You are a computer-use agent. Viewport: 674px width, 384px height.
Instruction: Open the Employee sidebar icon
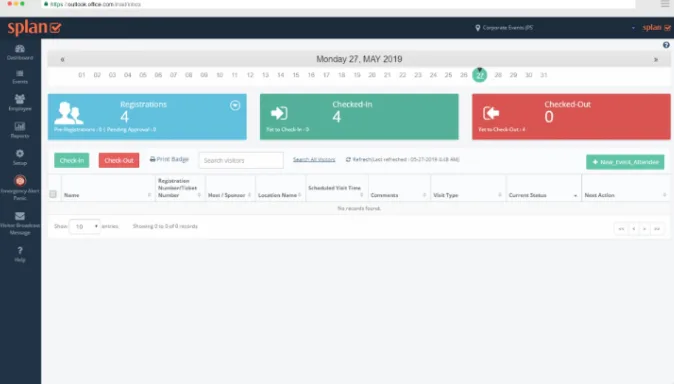point(20,99)
